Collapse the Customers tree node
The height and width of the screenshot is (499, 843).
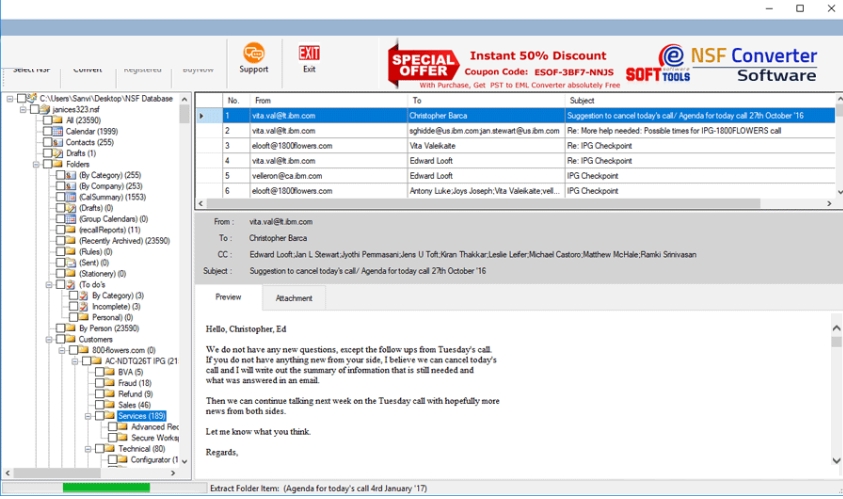click(x=49, y=340)
